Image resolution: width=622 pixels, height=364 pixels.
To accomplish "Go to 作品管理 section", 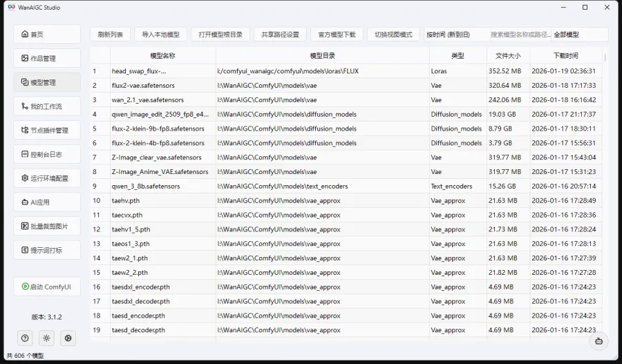I will (x=47, y=58).
